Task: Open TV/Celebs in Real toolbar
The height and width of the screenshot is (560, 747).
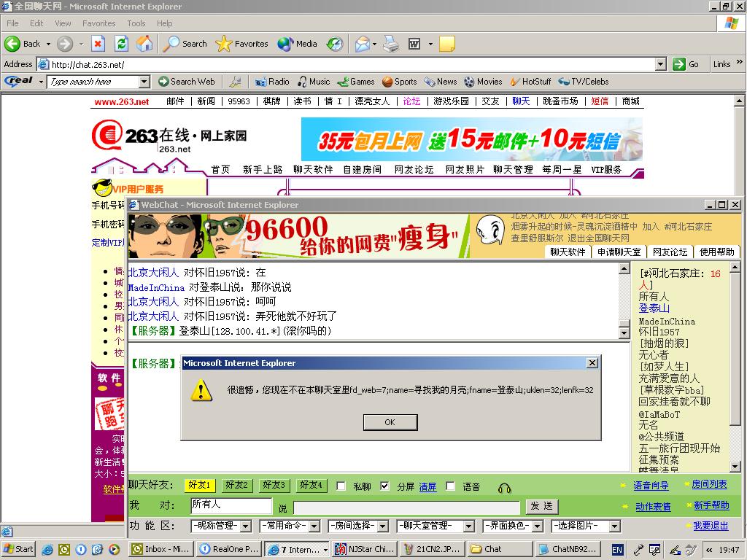Action: (584, 82)
